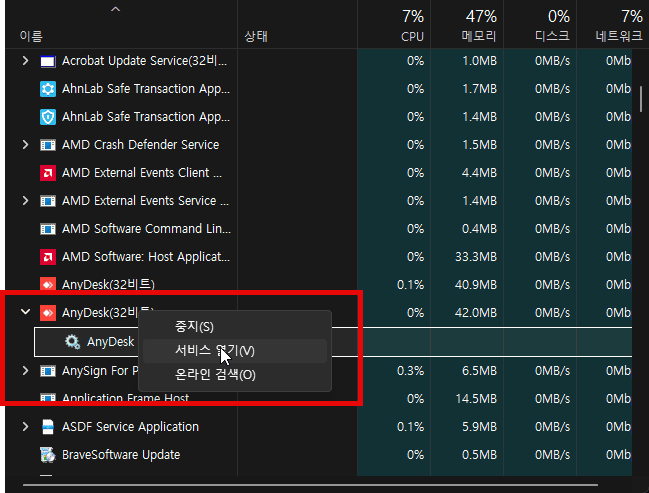Click the 33.3MB memory value

pyautogui.click(x=476, y=257)
